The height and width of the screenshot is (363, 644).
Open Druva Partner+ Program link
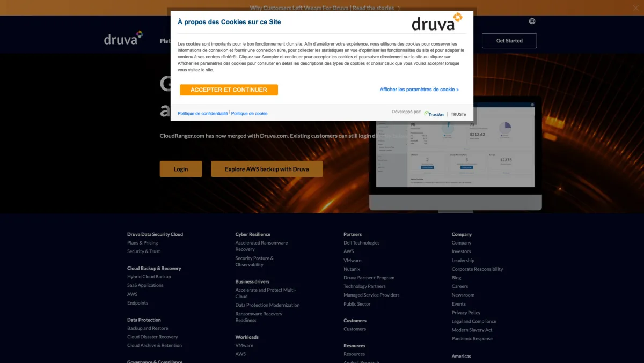pyautogui.click(x=369, y=278)
